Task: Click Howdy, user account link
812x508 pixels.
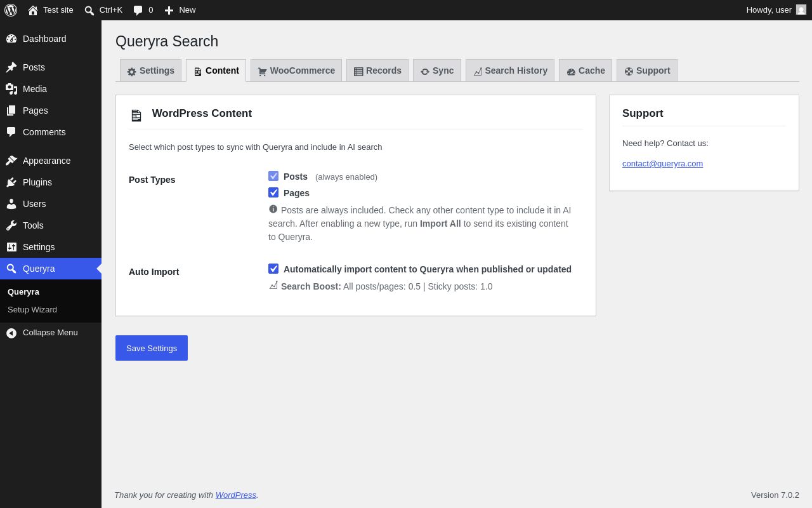Action: 776,10
